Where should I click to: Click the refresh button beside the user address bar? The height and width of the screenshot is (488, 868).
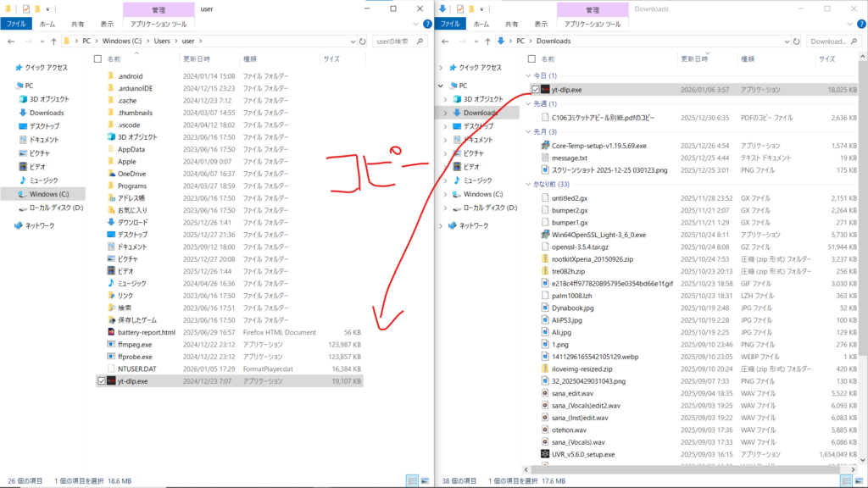(x=364, y=41)
